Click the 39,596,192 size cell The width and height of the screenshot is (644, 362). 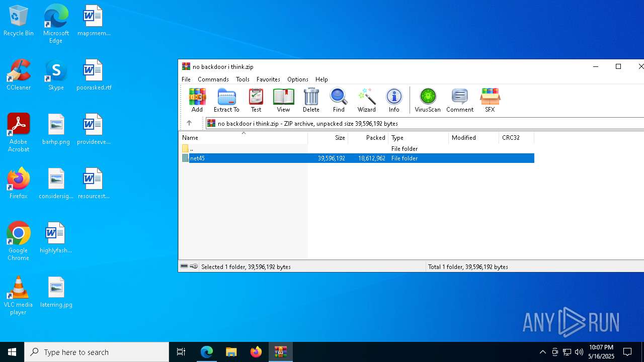(332, 158)
